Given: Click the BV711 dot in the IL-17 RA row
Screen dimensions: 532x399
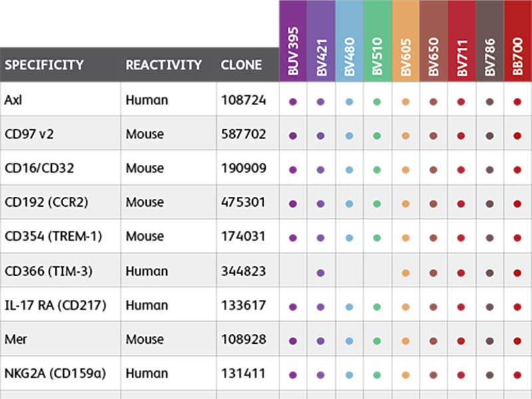Looking at the screenshot, I should pos(461,307).
